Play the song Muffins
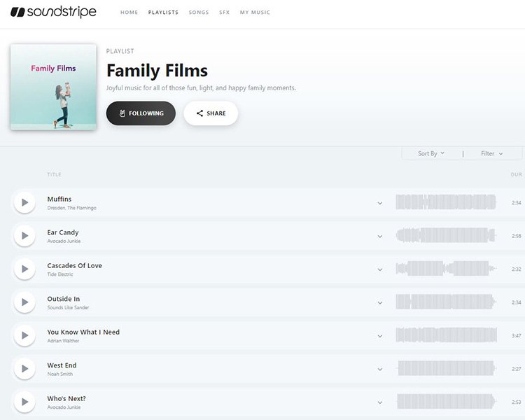 point(24,202)
